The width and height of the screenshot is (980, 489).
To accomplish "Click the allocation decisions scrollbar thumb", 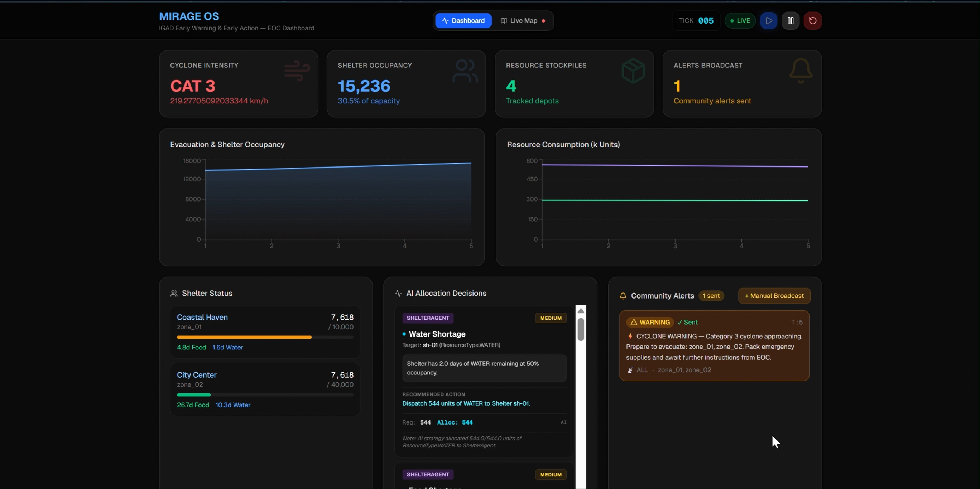I will pyautogui.click(x=581, y=329).
